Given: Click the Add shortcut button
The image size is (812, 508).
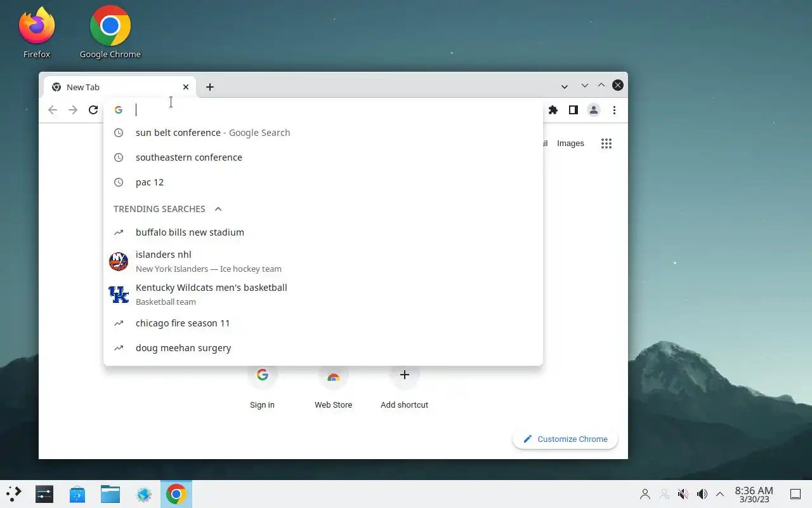Looking at the screenshot, I should (404, 387).
